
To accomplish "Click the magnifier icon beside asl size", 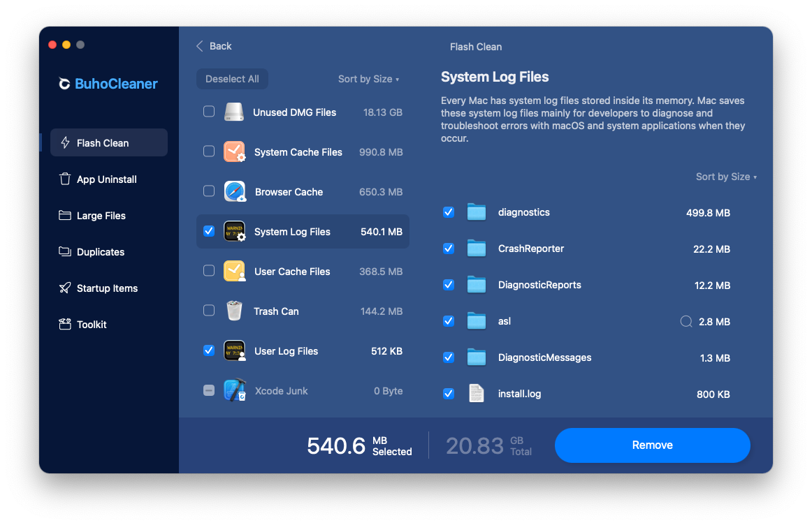I will [x=686, y=322].
